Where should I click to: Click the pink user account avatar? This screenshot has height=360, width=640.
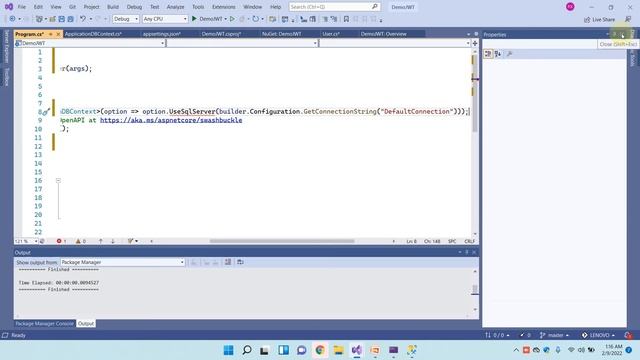(x=570, y=7)
